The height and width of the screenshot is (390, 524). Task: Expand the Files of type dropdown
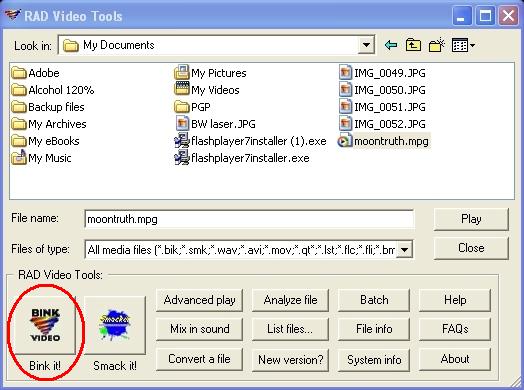coord(404,250)
